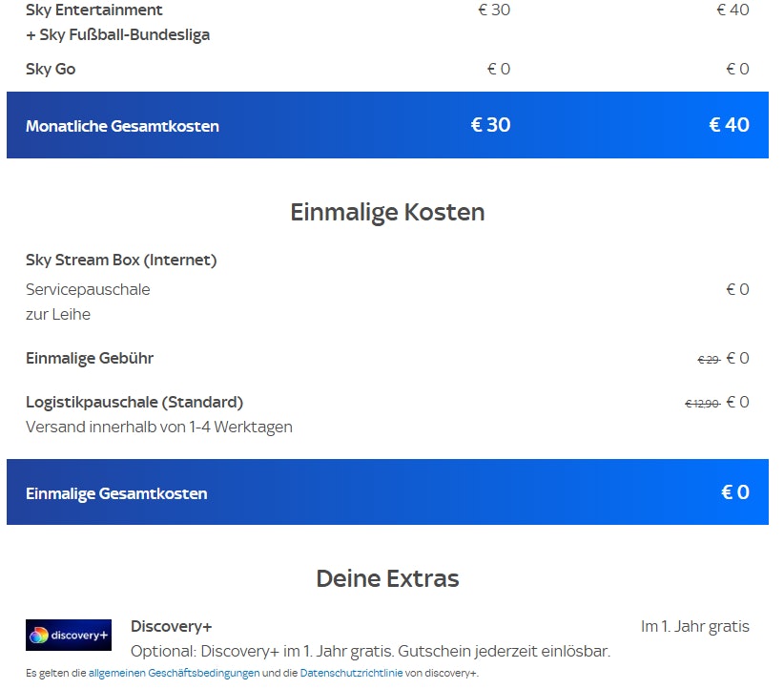Select the Logistikpauschale (Standard) label
The width and height of the screenshot is (784, 689).
coord(134,402)
